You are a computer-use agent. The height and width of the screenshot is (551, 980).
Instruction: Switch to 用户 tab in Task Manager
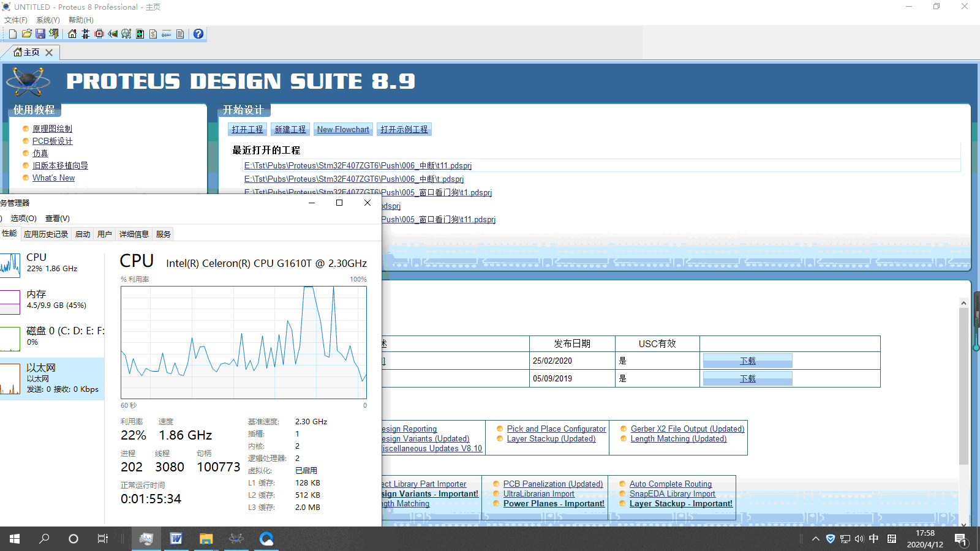[105, 234]
